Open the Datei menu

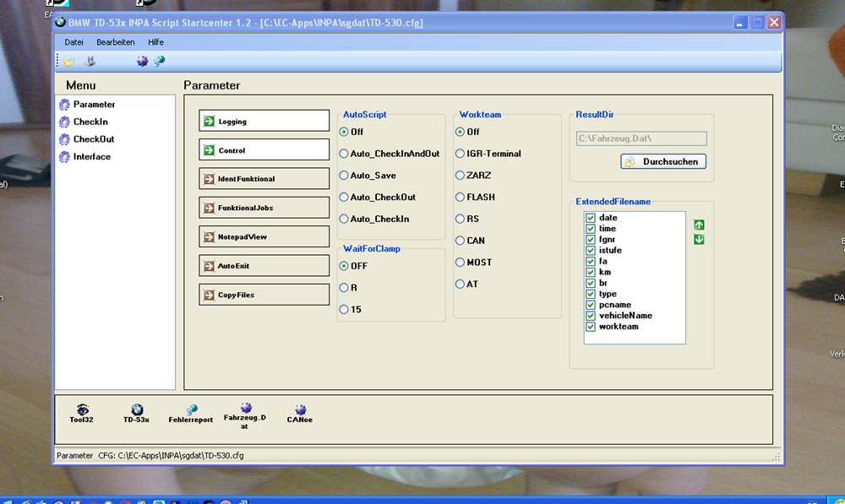(x=74, y=42)
